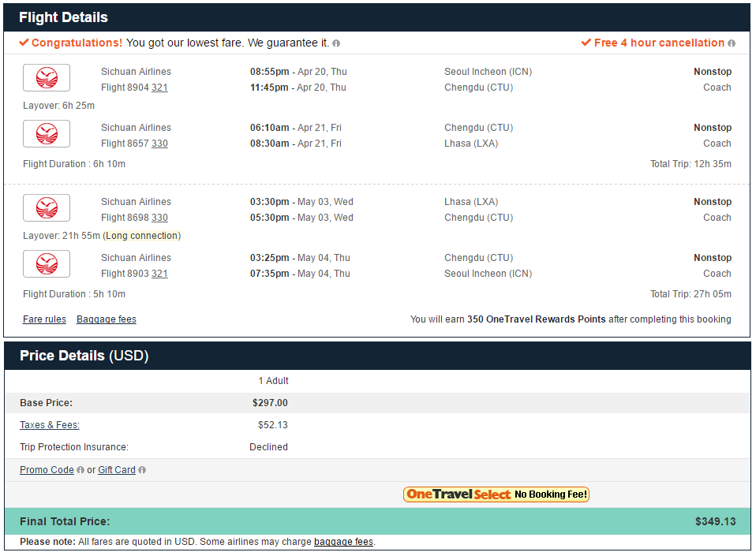Click the Total Trip: 27h 05m text
Screen dimensions: 756x556
pyautogui.click(x=691, y=294)
